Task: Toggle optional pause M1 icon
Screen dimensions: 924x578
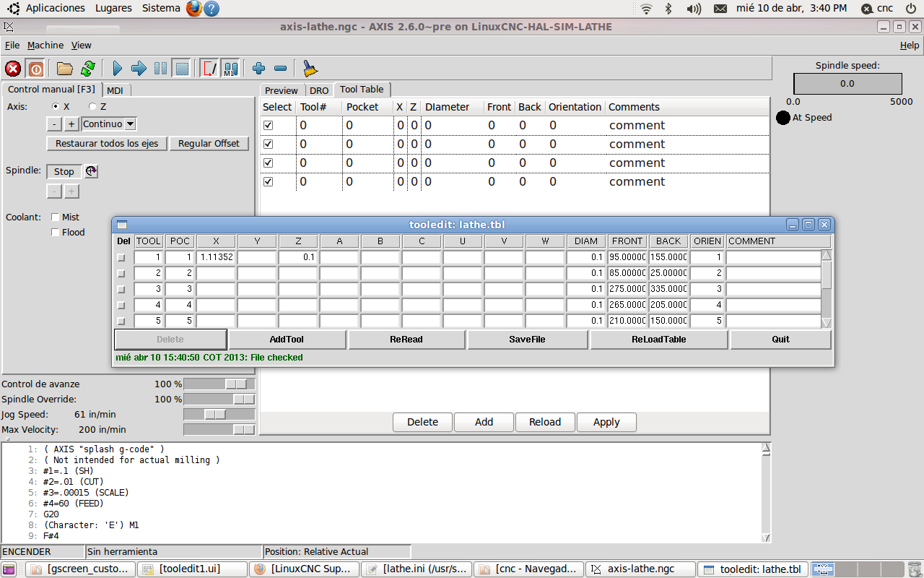Action: [x=230, y=69]
